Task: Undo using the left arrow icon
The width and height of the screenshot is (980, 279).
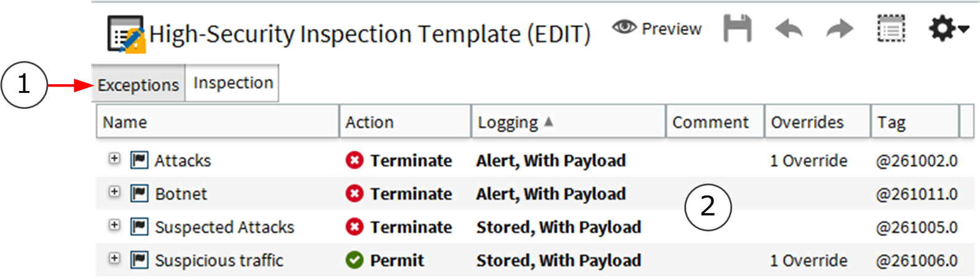Action: click(x=789, y=29)
